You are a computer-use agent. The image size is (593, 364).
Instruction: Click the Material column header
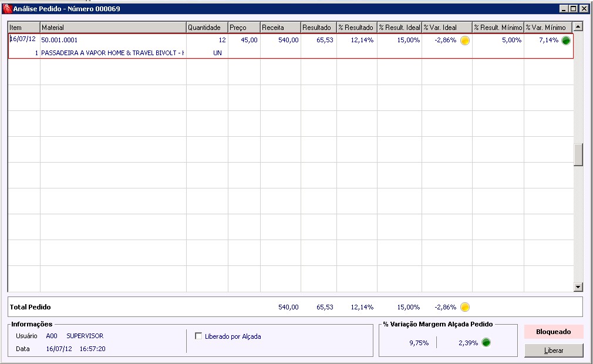tap(113, 27)
